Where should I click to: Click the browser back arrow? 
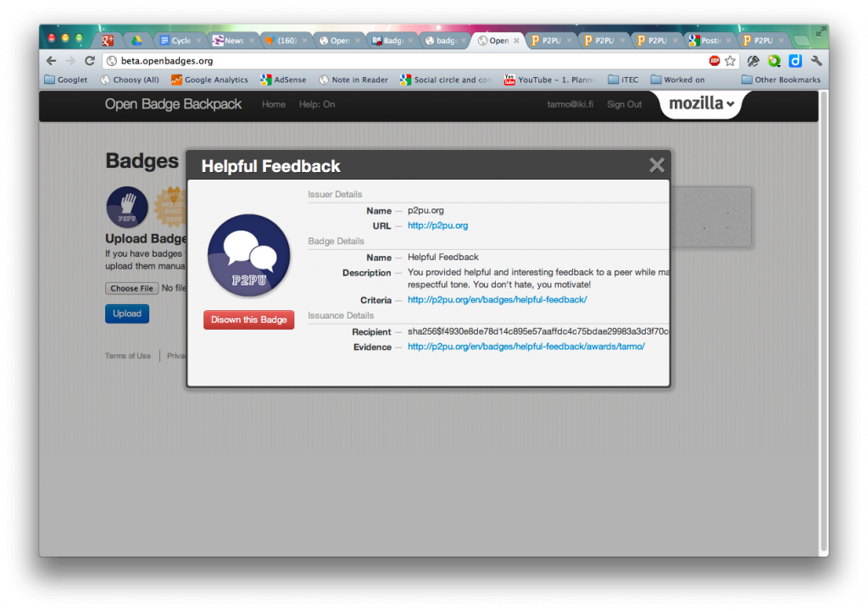click(x=52, y=61)
